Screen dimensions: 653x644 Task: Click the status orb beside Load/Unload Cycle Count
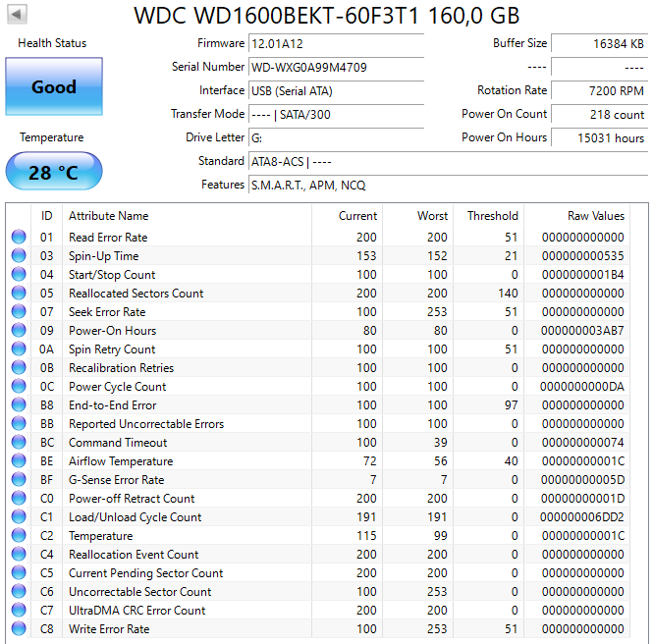(x=19, y=517)
